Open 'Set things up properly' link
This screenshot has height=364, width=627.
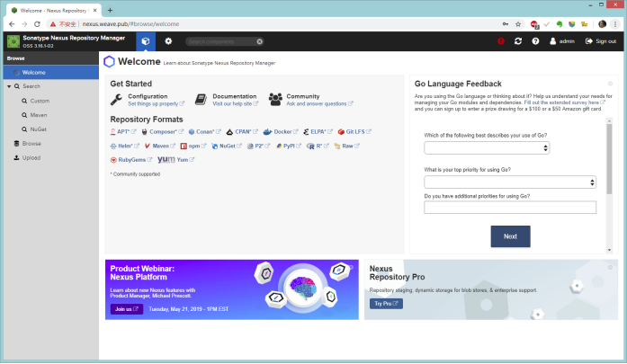pos(156,104)
